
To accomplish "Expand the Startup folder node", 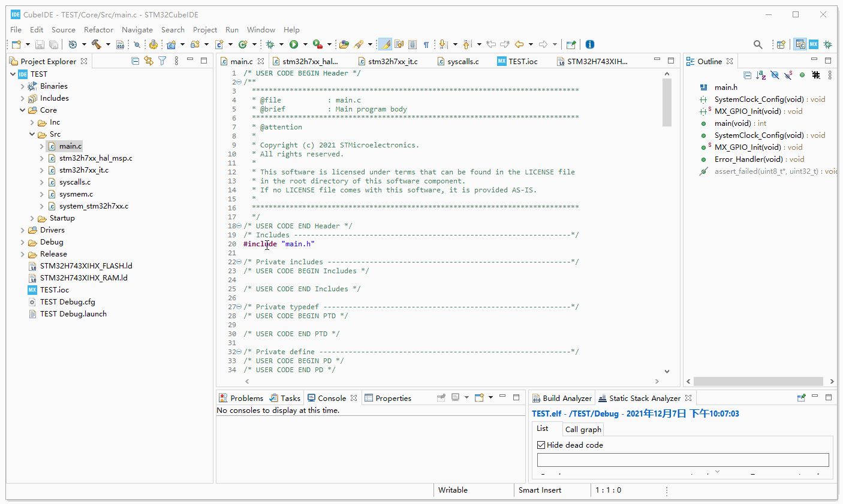I will pyautogui.click(x=32, y=218).
